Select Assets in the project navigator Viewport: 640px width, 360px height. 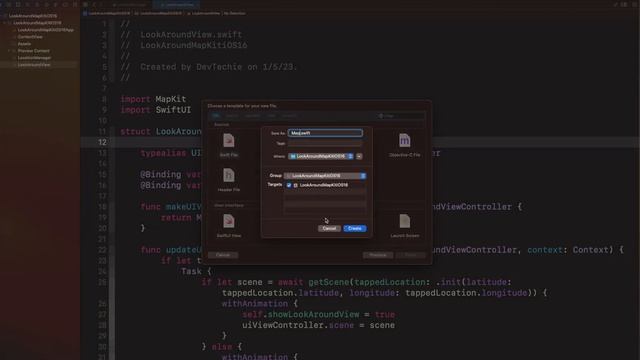[24, 44]
